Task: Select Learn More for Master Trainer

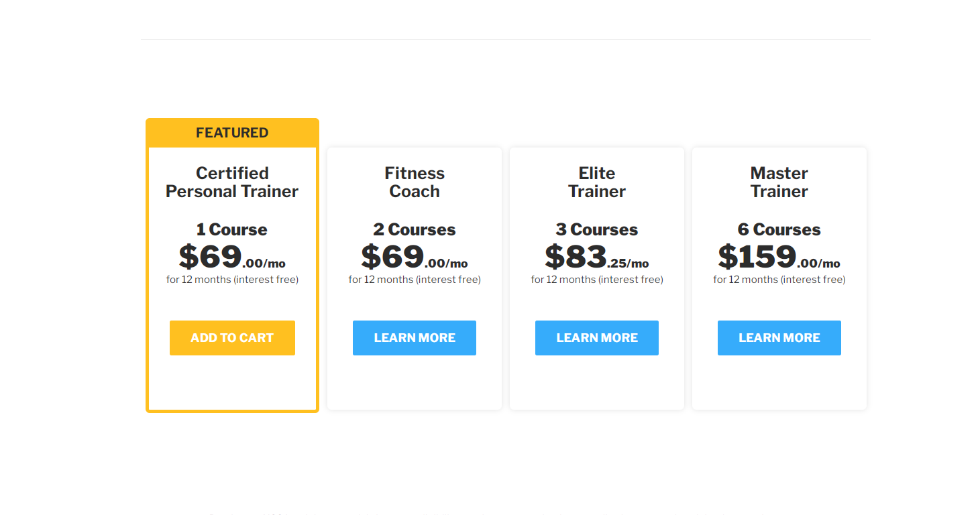Action: pyautogui.click(x=779, y=338)
